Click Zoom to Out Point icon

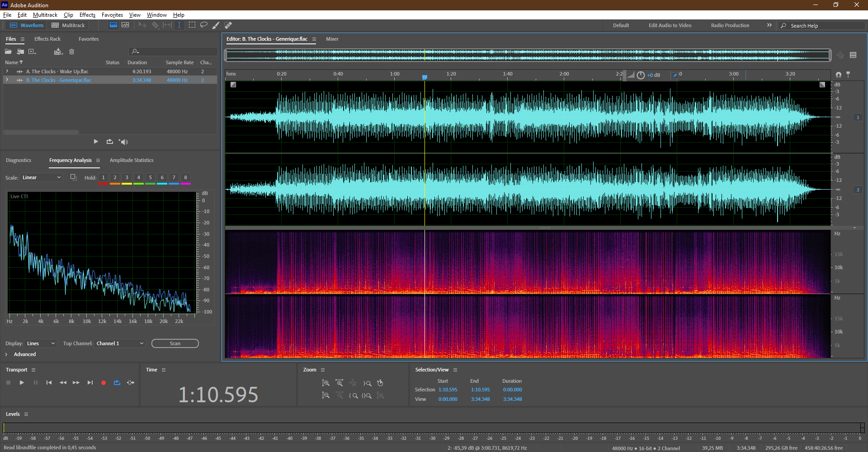click(x=367, y=383)
